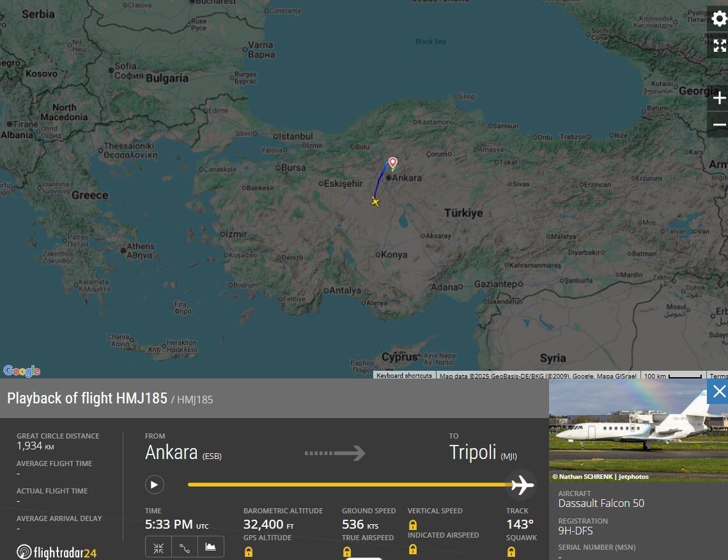
Task: Click the Google logo on the map
Action: 22,371
